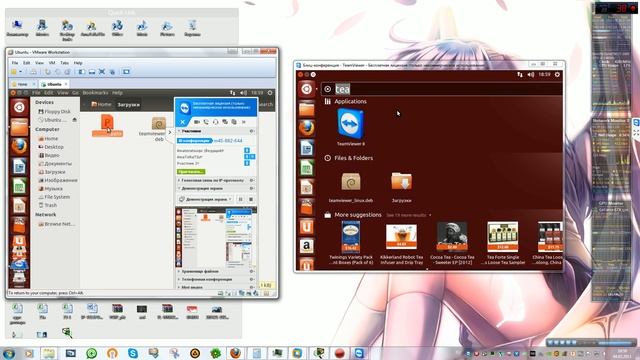640x360 pixels.
Task: Open Amazon launcher icon in TeamViewer window
Action: 307,246
